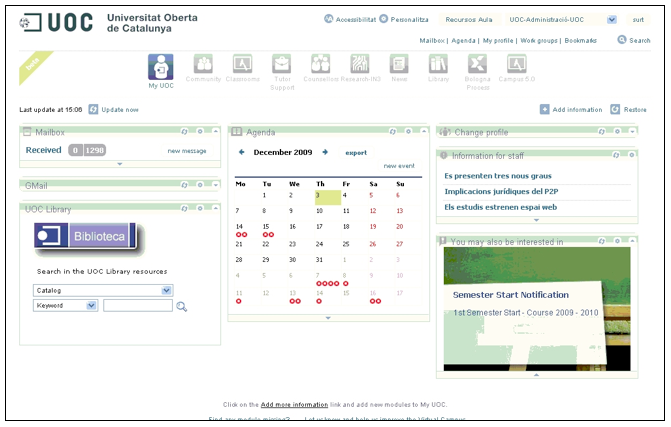Image resolution: width=671 pixels, height=427 pixels.
Task: Click the 1298 received messages count
Action: 95,150
